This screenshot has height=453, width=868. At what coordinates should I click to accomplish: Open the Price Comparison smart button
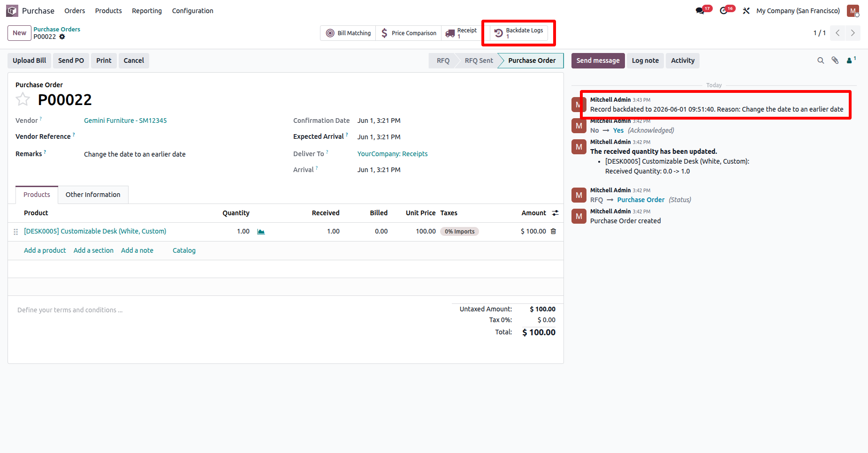409,33
